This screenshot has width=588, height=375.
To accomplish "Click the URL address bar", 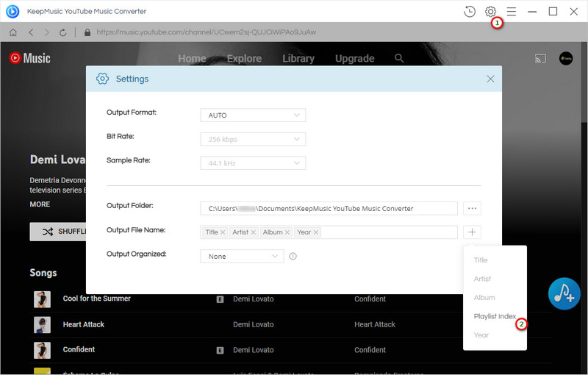I will point(207,32).
